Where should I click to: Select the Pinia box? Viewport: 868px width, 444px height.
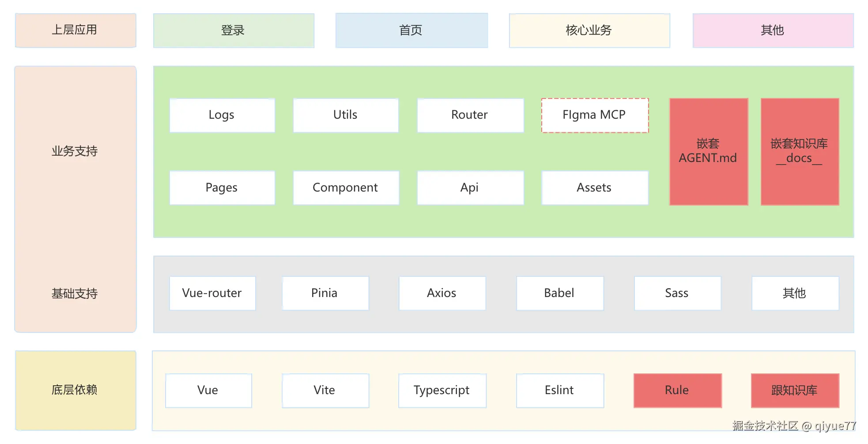(x=325, y=293)
